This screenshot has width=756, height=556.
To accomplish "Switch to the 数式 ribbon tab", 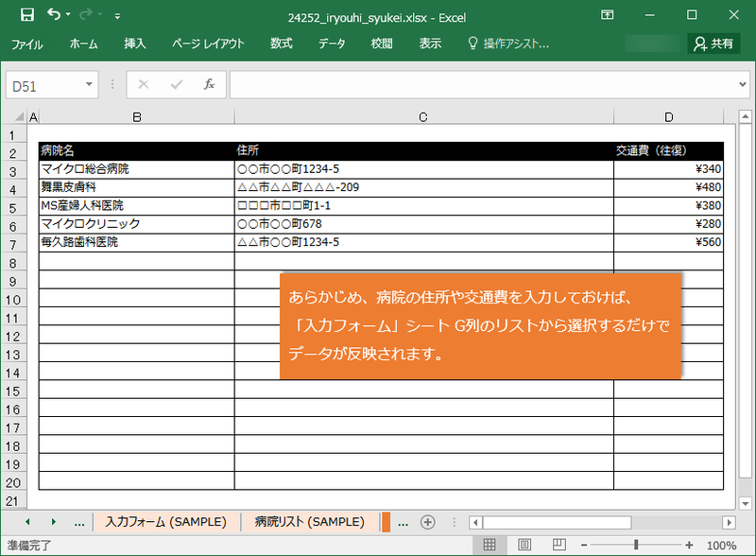I will click(x=281, y=43).
